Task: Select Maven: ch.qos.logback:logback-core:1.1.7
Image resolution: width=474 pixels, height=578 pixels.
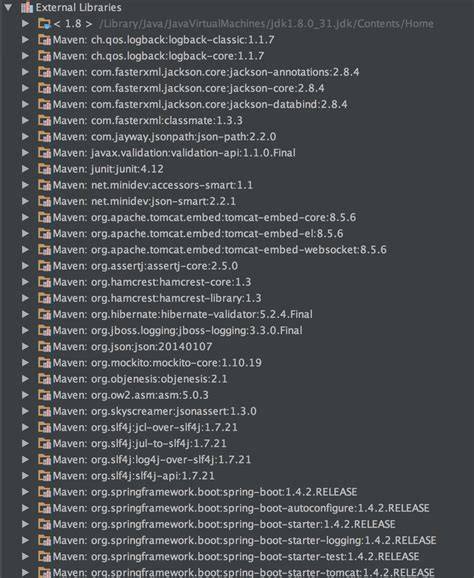Action: [x=158, y=56]
